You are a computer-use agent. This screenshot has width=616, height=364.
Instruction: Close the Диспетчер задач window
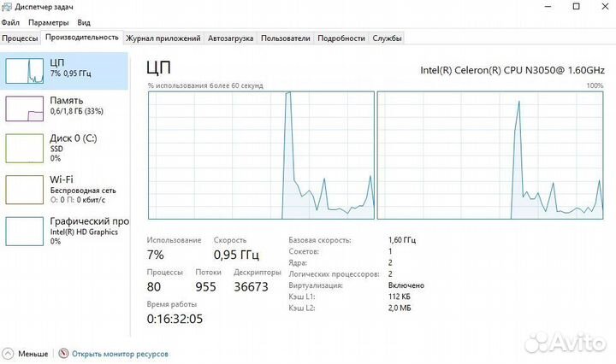pyautogui.click(x=605, y=7)
